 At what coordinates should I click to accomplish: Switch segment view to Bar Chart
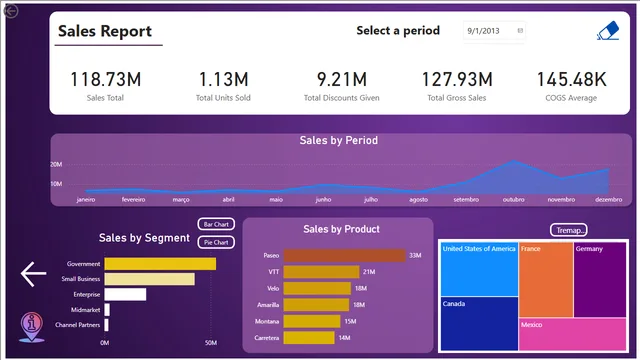216,224
